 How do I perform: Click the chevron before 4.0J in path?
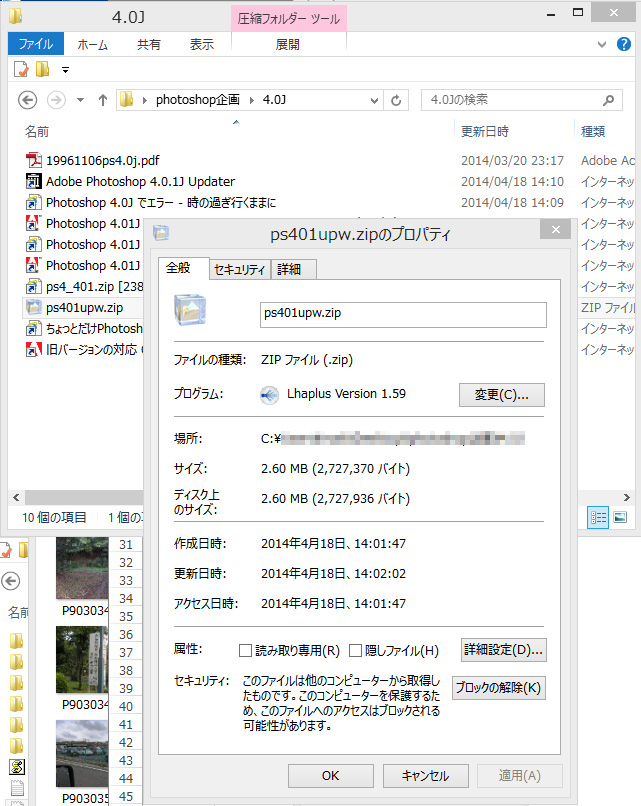(252, 100)
